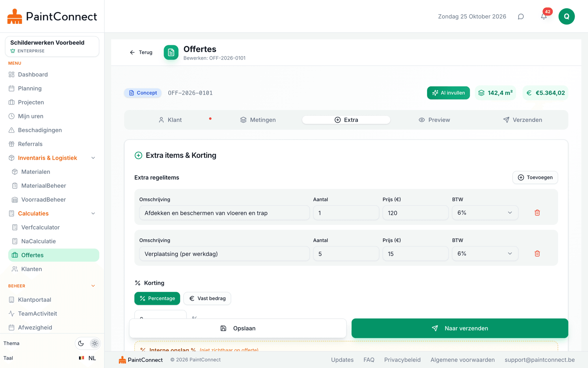Change language via NL selector
Screen dimensions: 588x368
pos(87,358)
